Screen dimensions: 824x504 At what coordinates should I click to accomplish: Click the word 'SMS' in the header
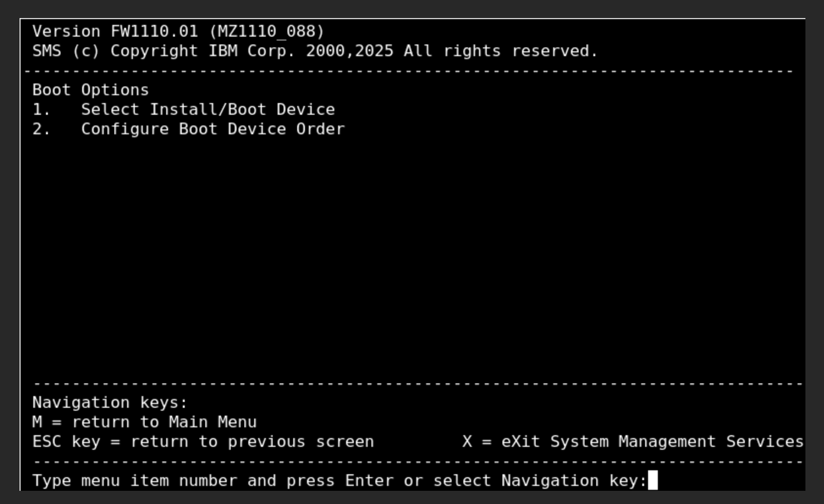click(x=47, y=51)
